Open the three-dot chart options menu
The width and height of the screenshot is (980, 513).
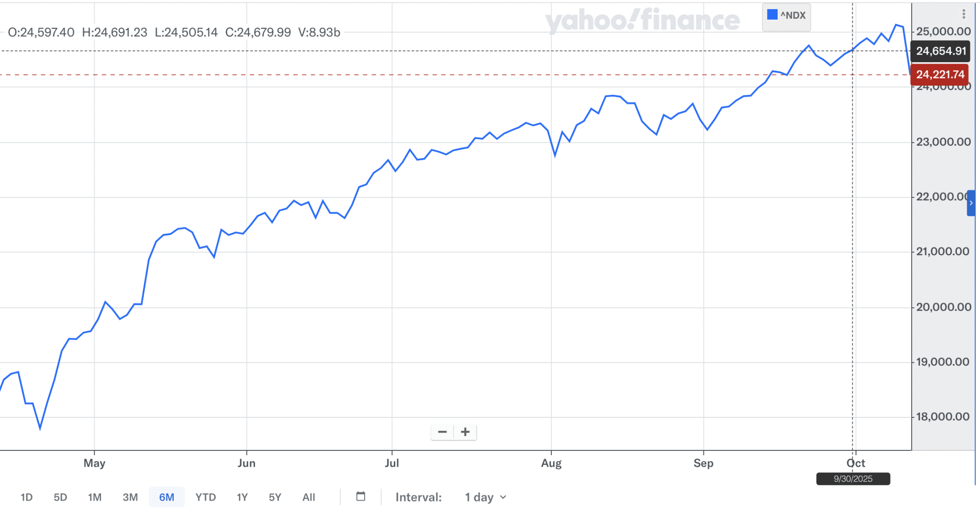pos(964,14)
